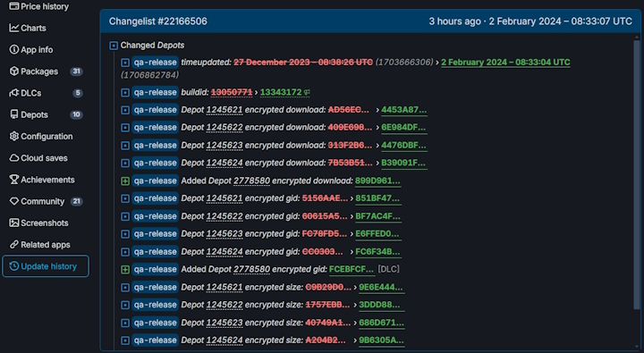Click the green plus icon for added depot encrypted download
644x353 pixels.
[x=125, y=181]
